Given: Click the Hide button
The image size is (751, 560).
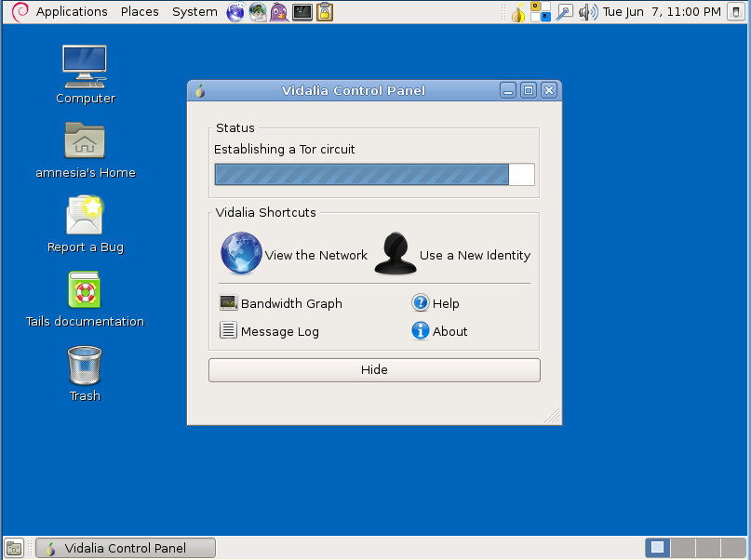Looking at the screenshot, I should (x=374, y=370).
